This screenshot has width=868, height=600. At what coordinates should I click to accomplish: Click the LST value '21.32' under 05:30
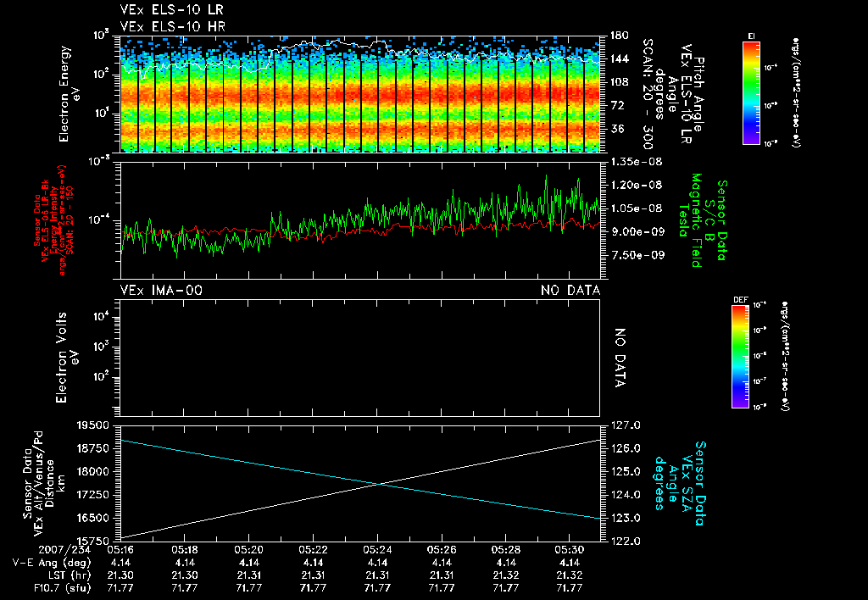(570, 575)
